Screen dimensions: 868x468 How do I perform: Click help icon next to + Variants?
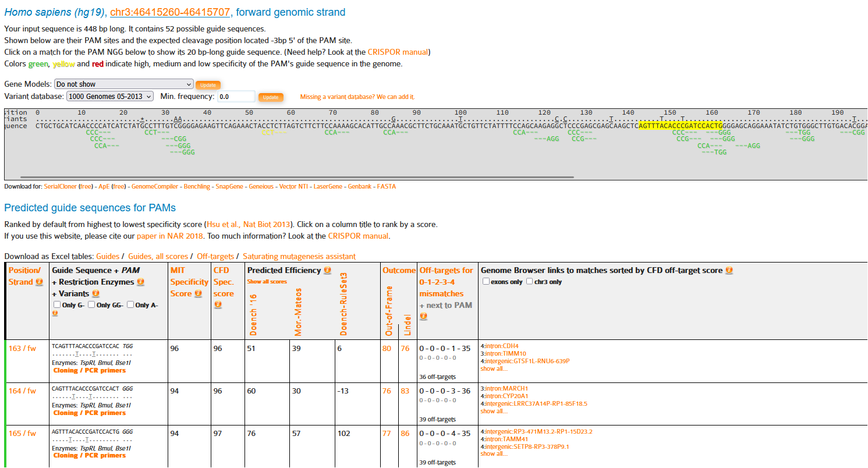click(x=95, y=293)
